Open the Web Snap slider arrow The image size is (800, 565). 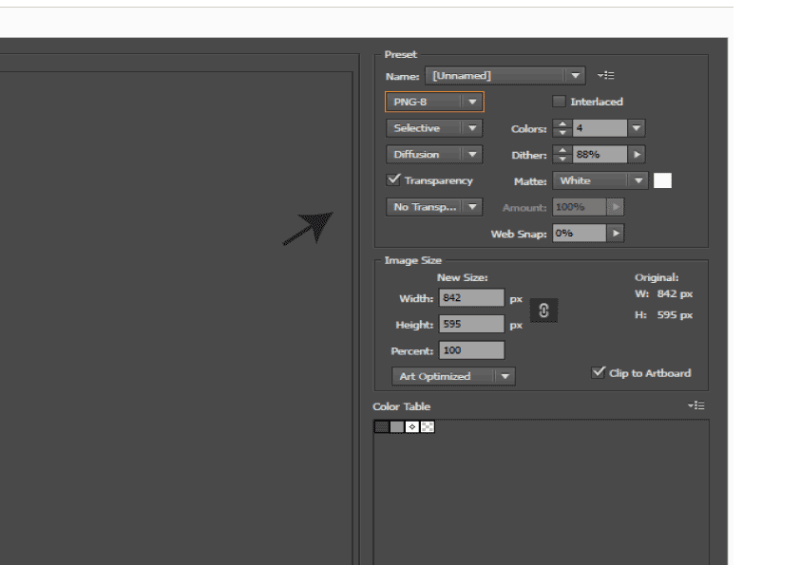coord(615,233)
